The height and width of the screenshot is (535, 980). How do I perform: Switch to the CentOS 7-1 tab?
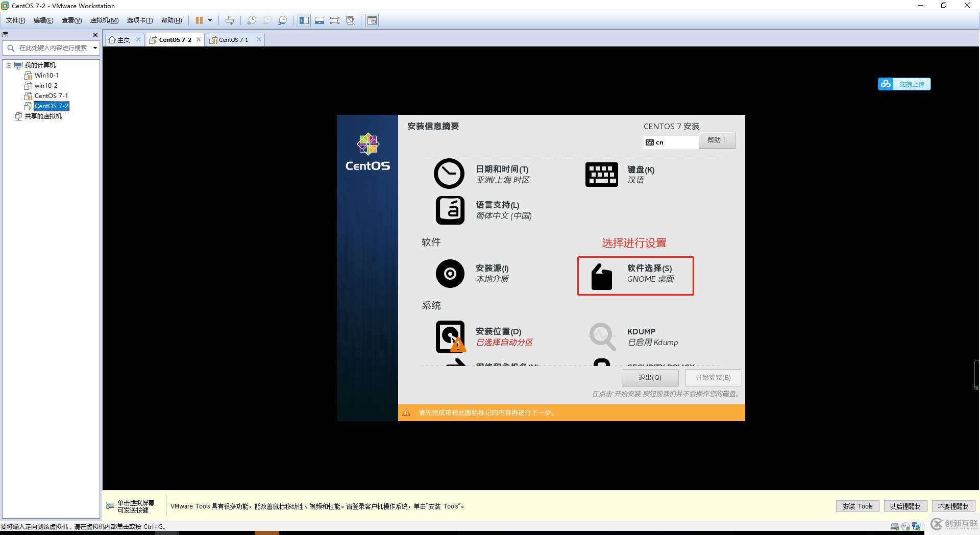pyautogui.click(x=233, y=40)
